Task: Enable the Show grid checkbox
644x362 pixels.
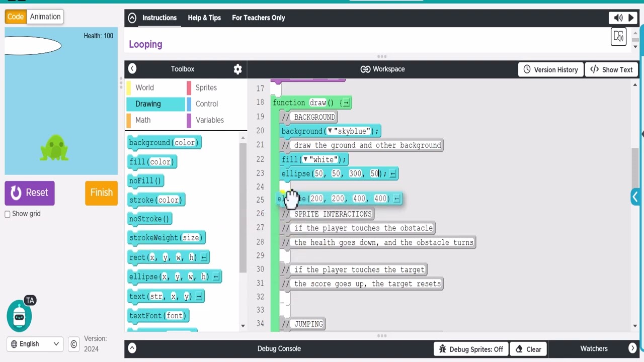Action: (x=8, y=214)
